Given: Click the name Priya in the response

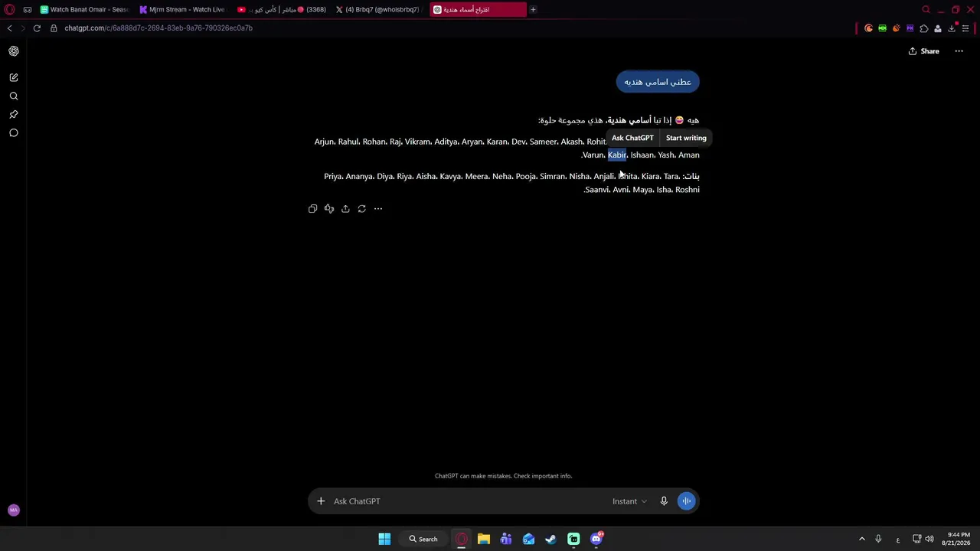Looking at the screenshot, I should point(332,176).
